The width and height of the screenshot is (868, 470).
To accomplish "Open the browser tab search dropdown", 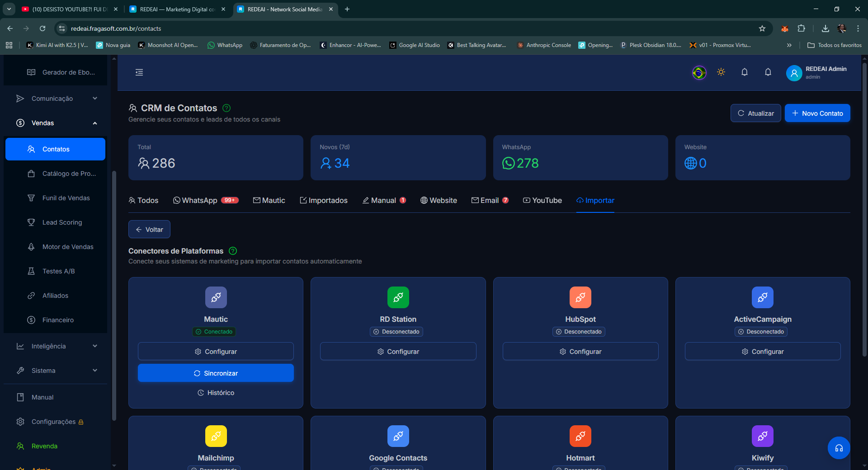I will pyautogui.click(x=9, y=9).
